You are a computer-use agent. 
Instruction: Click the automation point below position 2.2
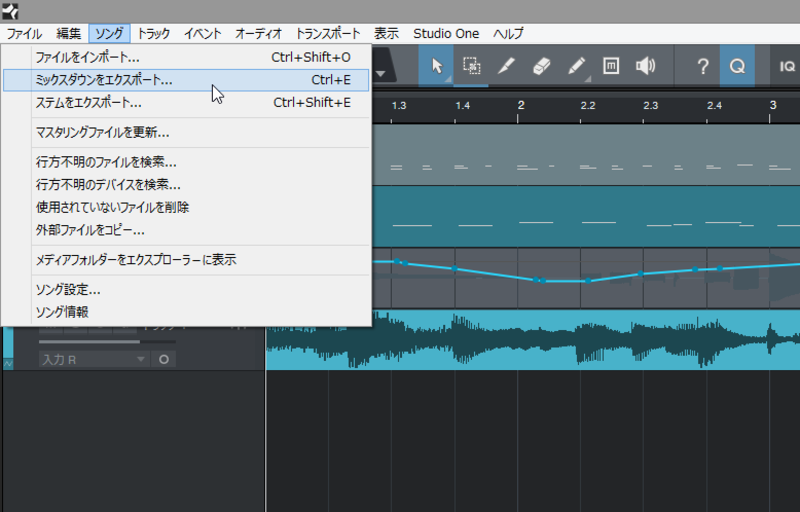[588, 281]
